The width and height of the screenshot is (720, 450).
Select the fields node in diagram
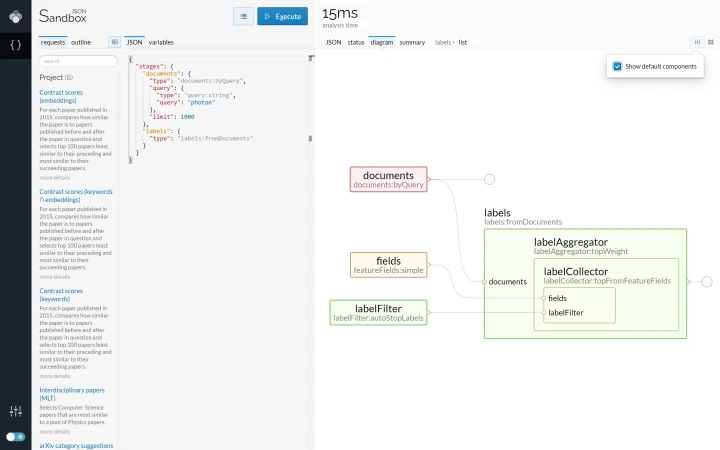coord(388,265)
